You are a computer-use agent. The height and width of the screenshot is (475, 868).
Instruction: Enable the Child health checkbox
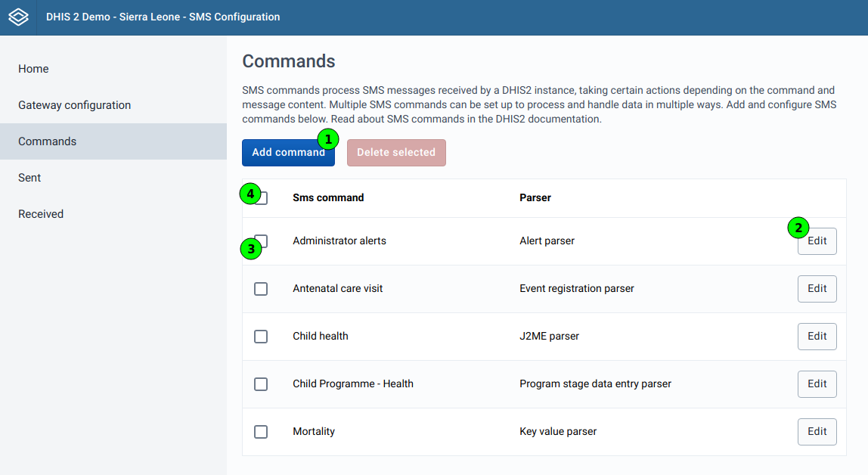click(x=261, y=336)
